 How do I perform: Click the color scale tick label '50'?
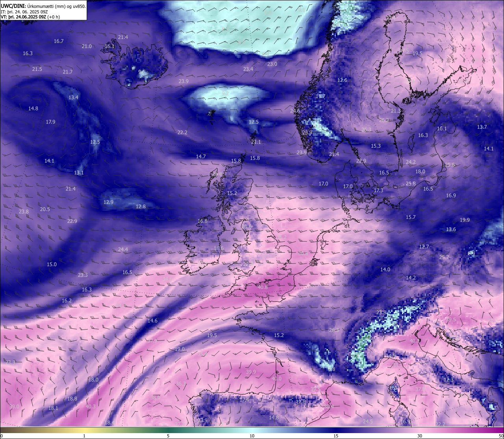[x=501, y=436]
